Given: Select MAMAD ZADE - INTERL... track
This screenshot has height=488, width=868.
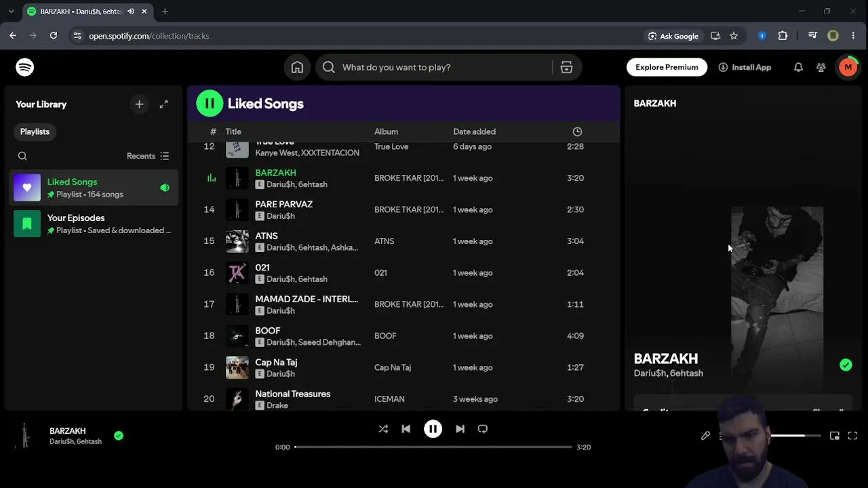Looking at the screenshot, I should pyautogui.click(x=307, y=299).
